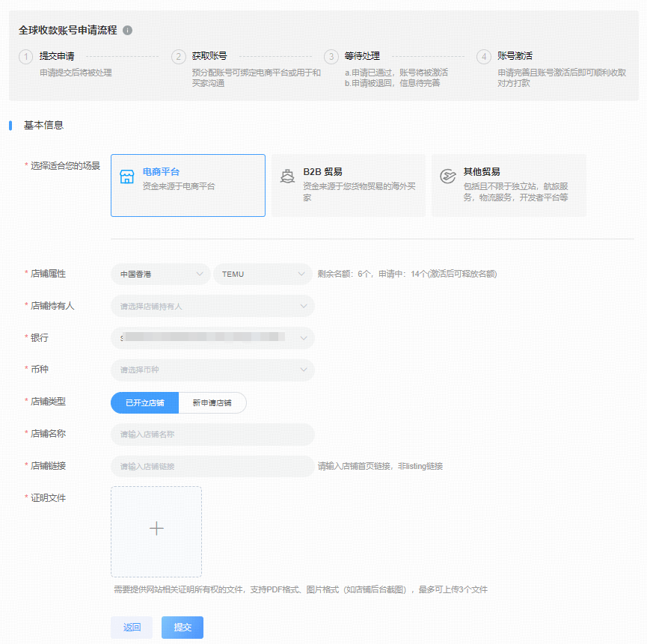Choose the 新申请店铺 store type
The image size is (647, 644).
point(212,402)
